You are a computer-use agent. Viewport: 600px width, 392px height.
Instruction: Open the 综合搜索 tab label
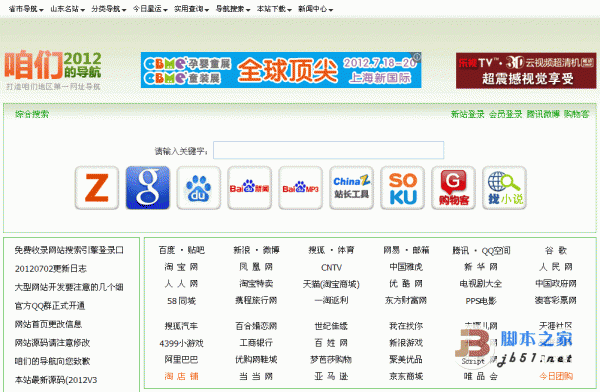32,114
